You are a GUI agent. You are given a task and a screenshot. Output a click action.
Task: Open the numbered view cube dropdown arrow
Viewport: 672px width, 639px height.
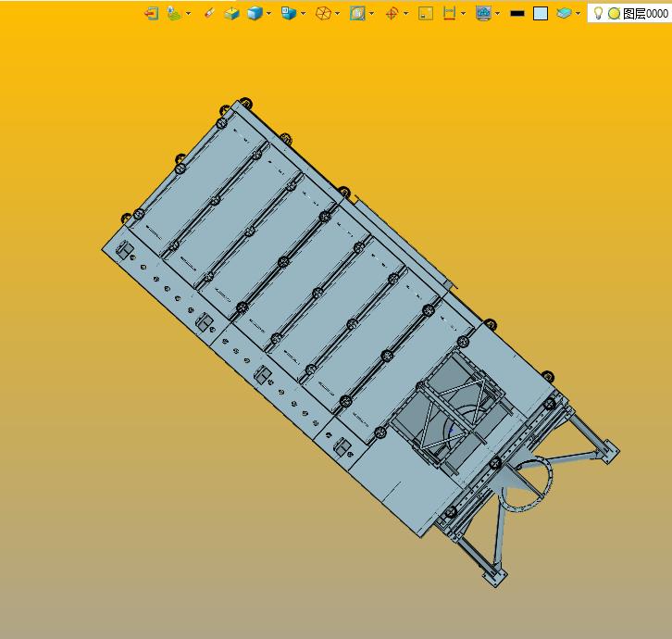tap(304, 14)
